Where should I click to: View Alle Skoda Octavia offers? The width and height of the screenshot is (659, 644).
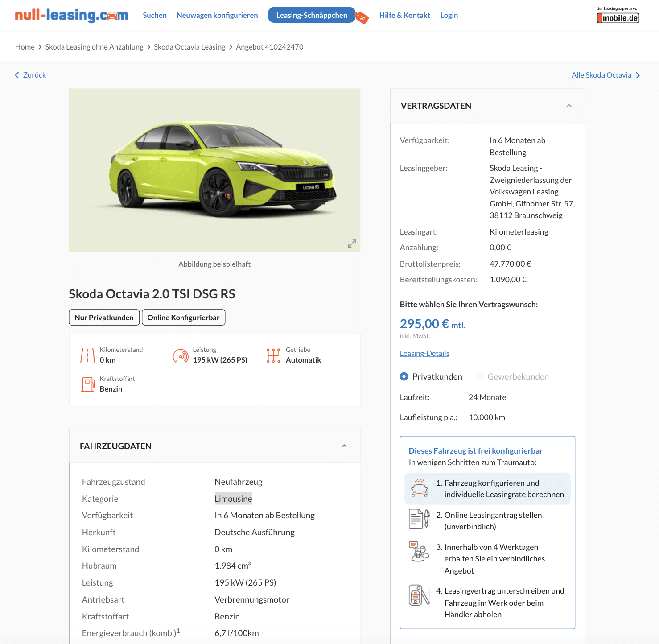(601, 75)
